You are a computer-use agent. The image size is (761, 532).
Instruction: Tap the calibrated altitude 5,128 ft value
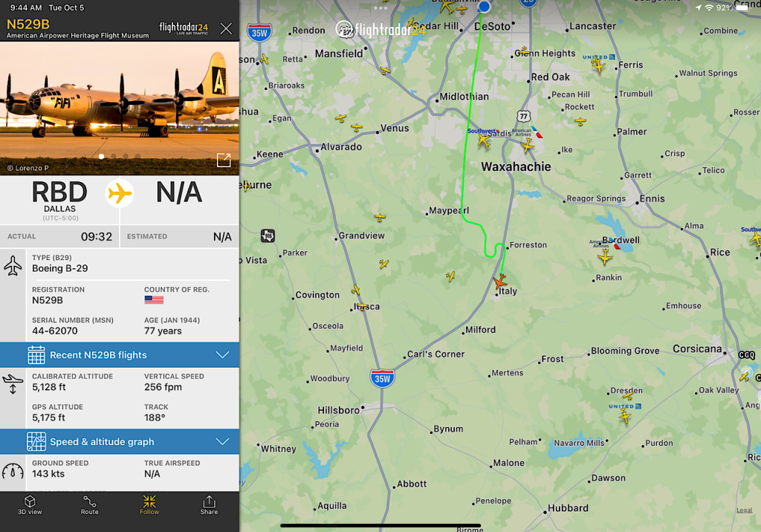49,387
